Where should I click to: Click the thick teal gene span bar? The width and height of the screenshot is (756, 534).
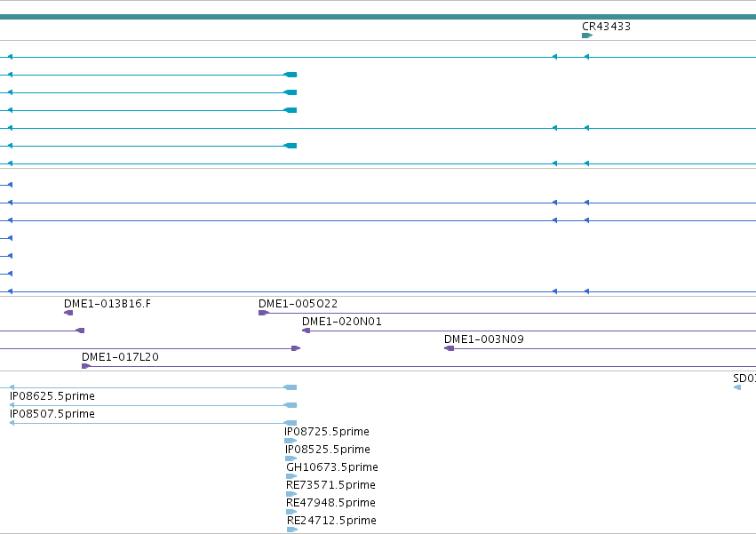pyautogui.click(x=378, y=17)
